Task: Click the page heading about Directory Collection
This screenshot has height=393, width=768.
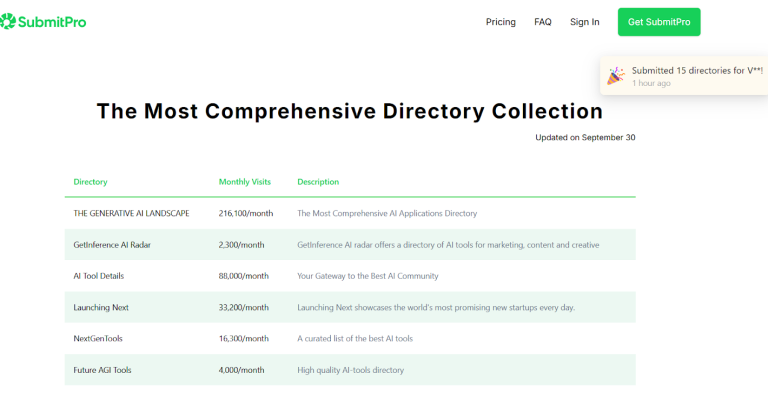Action: pos(350,111)
